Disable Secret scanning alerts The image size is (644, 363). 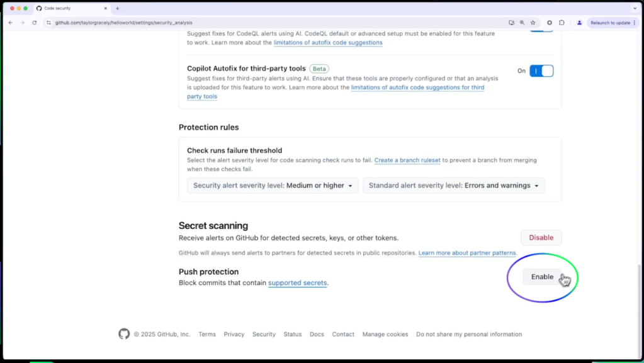[541, 237]
